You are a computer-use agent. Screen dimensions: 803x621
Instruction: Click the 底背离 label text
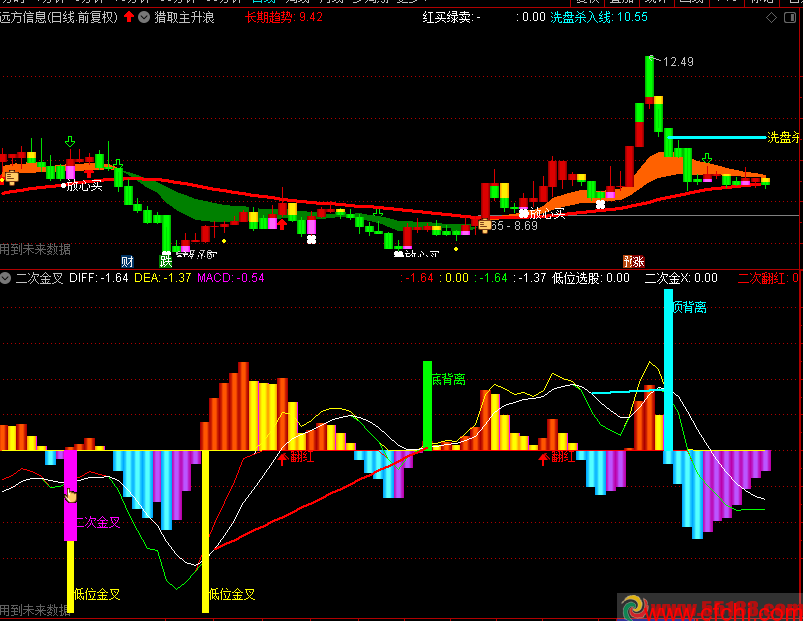coord(449,379)
